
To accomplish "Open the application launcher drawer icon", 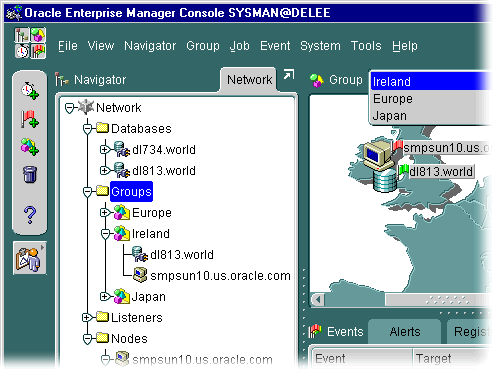I will (30, 258).
